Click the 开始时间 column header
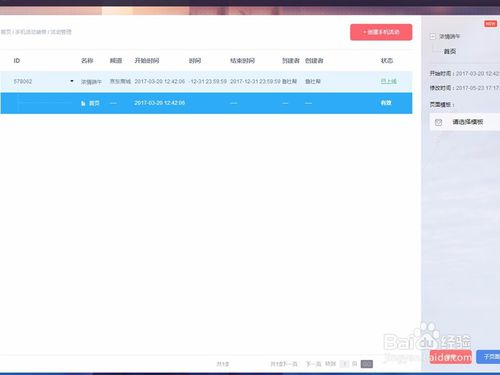Screen dimensions: 500x375 147,61
